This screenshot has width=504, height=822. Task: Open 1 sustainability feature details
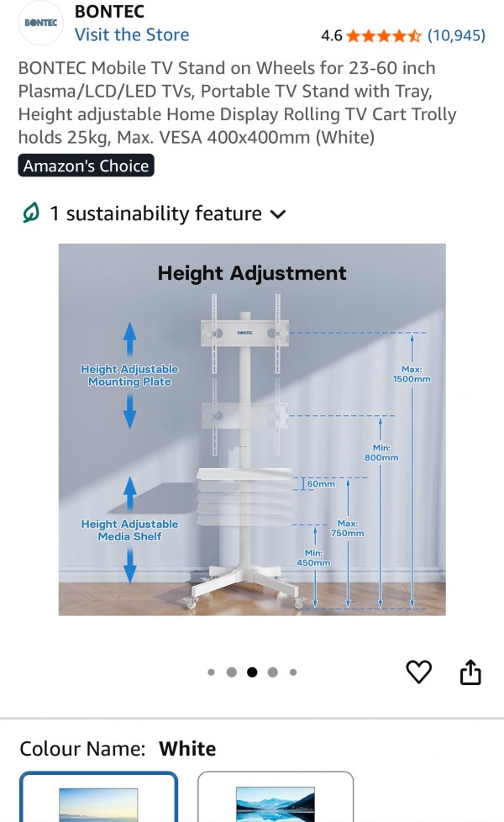click(155, 213)
